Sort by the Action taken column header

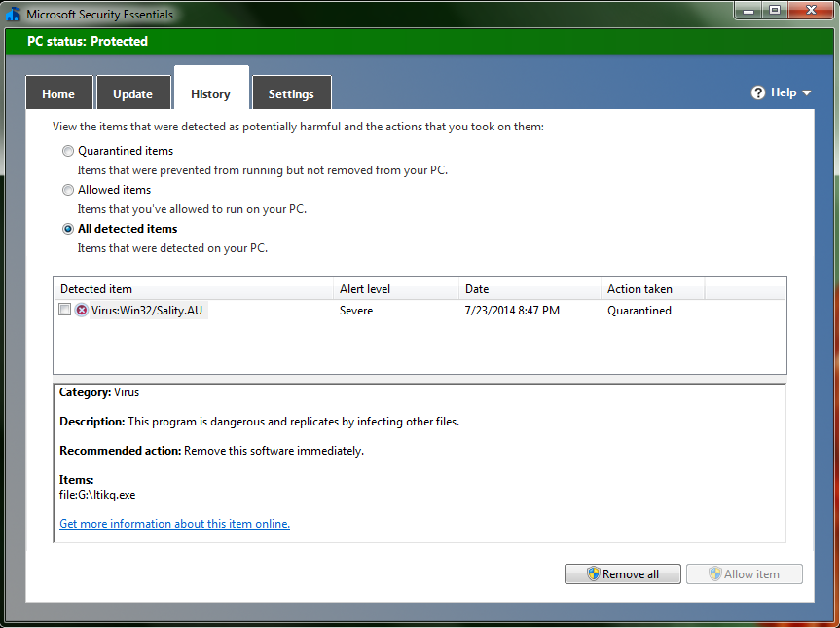click(652, 289)
